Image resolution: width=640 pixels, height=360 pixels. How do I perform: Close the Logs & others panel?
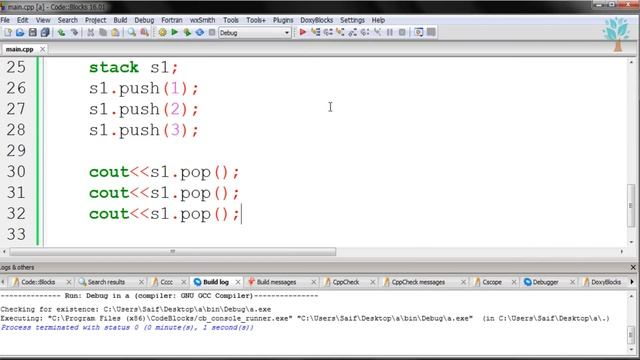(x=633, y=268)
